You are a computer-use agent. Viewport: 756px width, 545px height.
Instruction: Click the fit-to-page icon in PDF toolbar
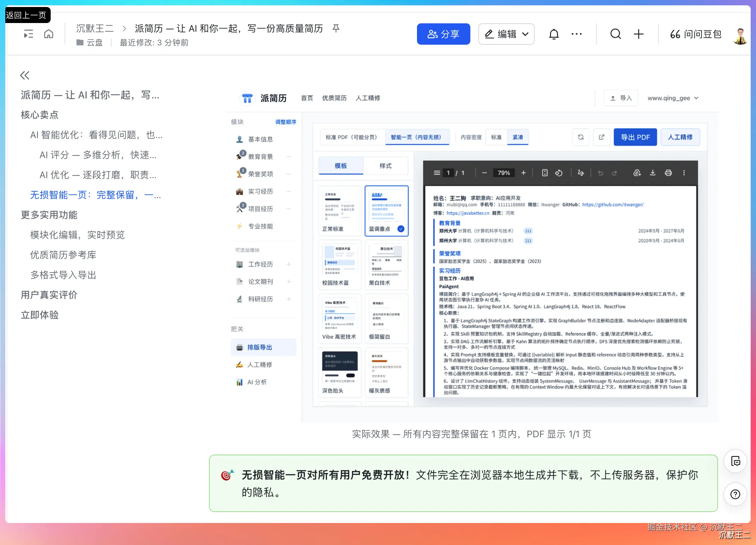tap(545, 173)
